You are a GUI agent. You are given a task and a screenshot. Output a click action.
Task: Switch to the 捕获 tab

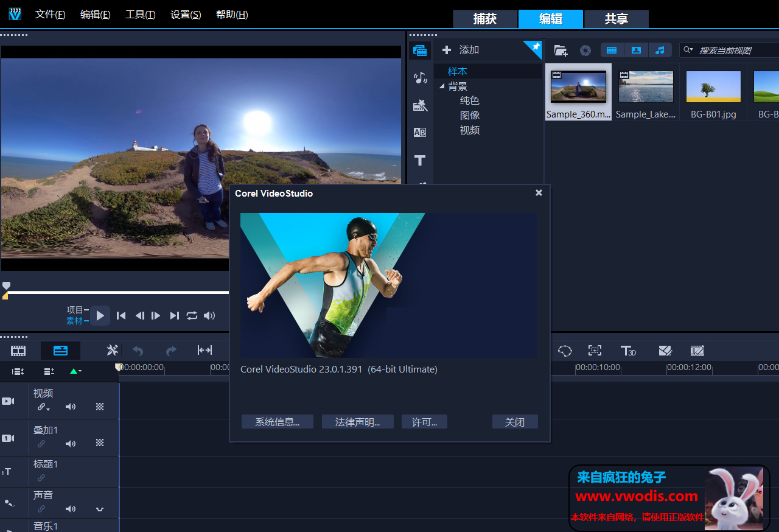pos(485,19)
